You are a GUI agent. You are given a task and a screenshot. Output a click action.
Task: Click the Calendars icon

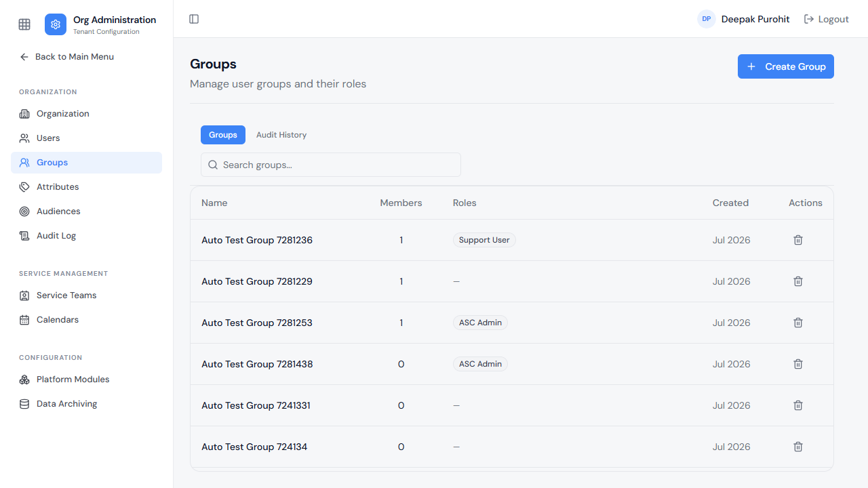pyautogui.click(x=24, y=320)
